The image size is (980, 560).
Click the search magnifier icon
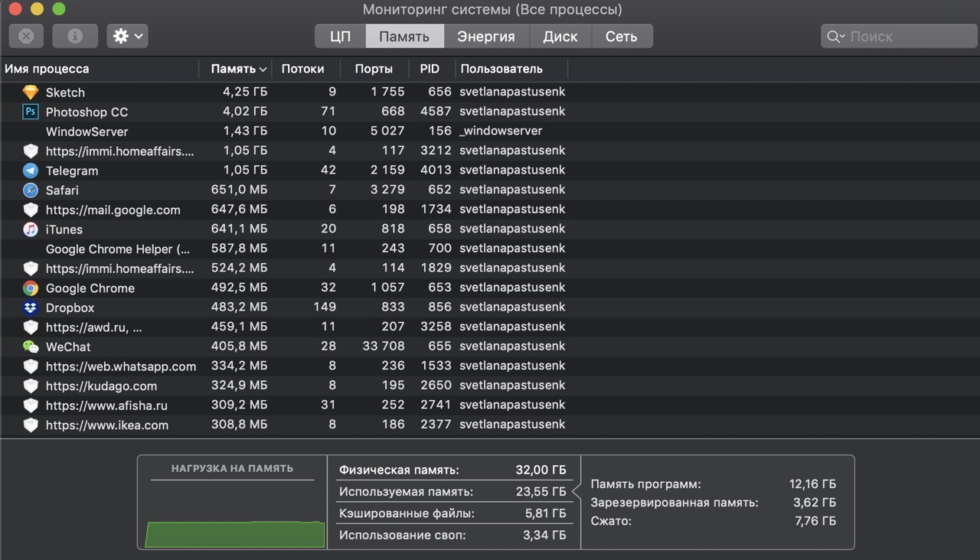835,36
